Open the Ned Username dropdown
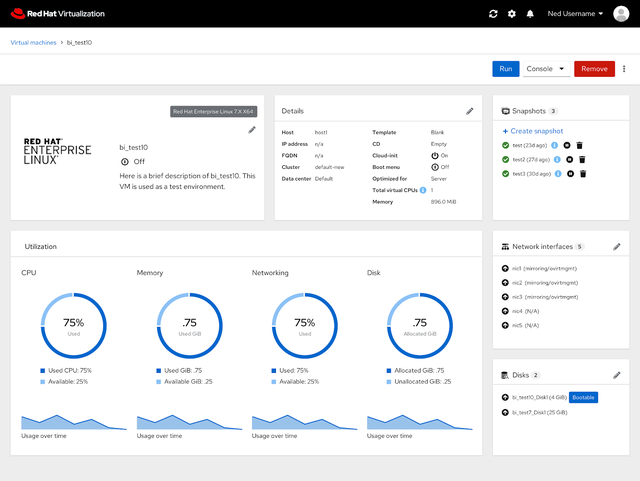Viewport: 640px width, 481px height. pyautogui.click(x=575, y=14)
